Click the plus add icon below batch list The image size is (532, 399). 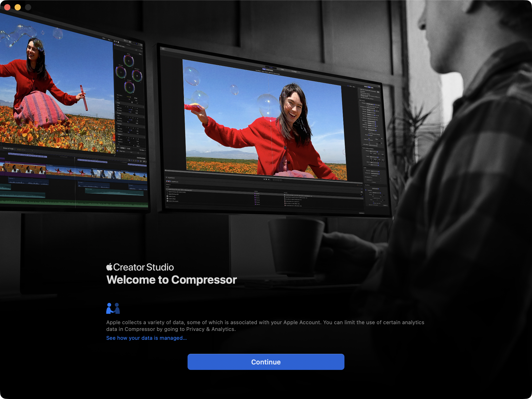pos(167,207)
